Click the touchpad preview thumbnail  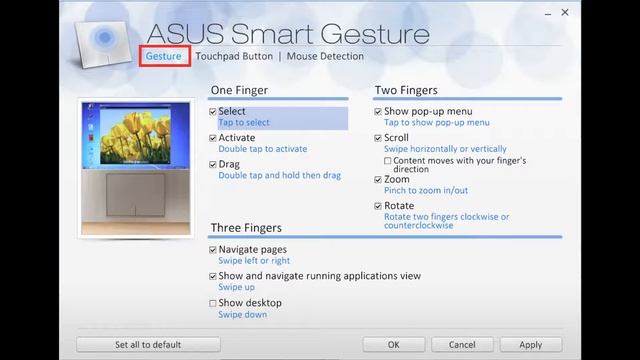(136, 168)
